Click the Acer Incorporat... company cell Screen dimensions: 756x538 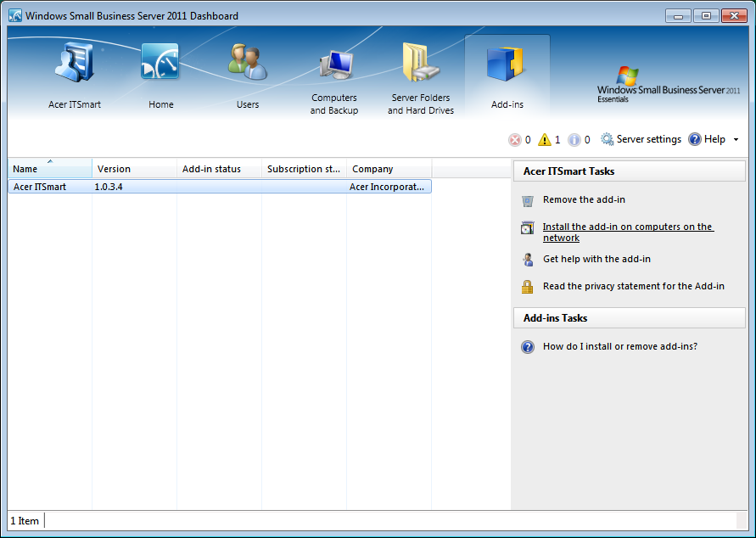tap(387, 187)
